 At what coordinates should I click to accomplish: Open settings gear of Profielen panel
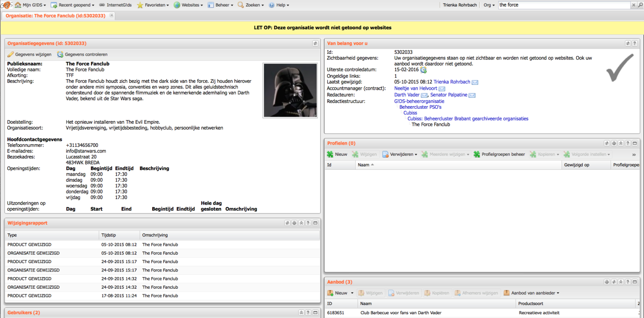[x=613, y=143]
